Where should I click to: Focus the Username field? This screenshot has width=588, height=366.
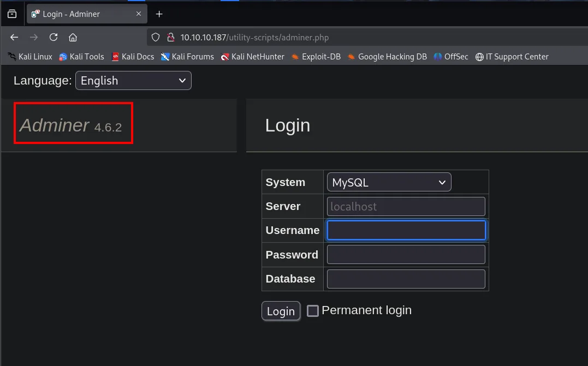coord(406,230)
